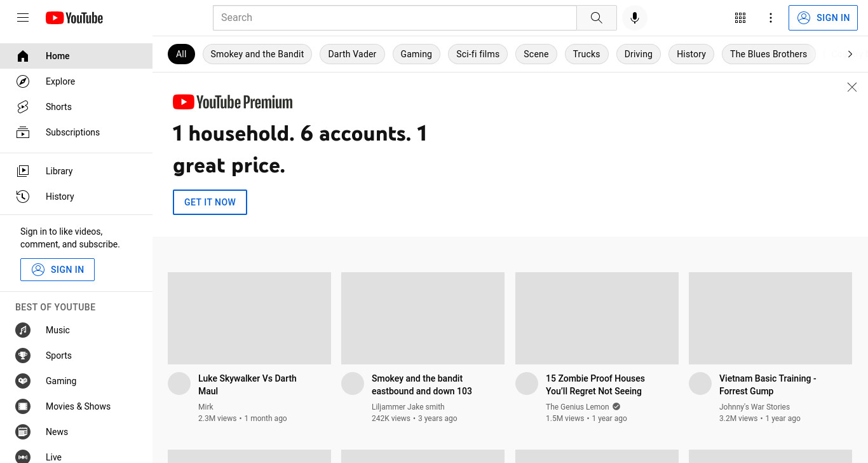Click SIGN IN in the top right
This screenshot has width=868, height=463.
click(x=823, y=18)
